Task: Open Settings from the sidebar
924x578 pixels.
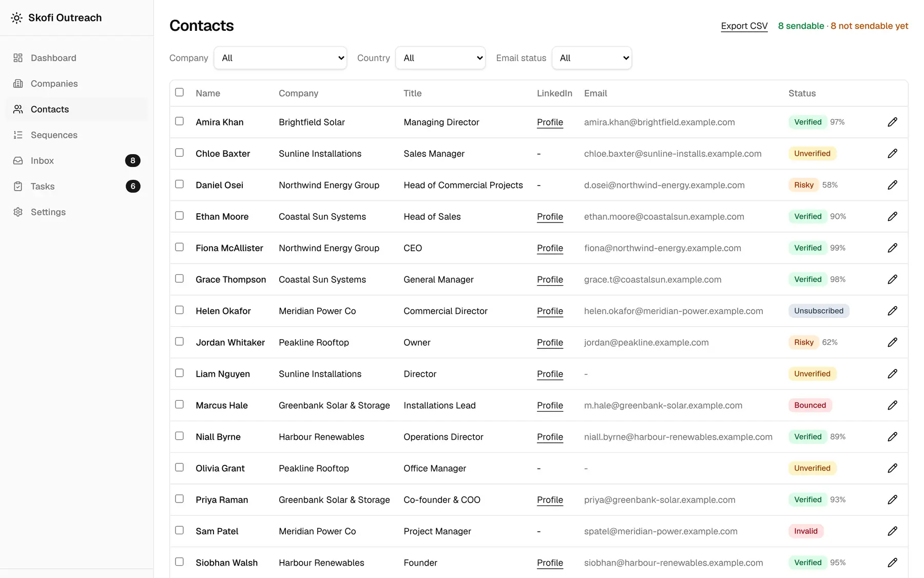Action: (x=76, y=212)
